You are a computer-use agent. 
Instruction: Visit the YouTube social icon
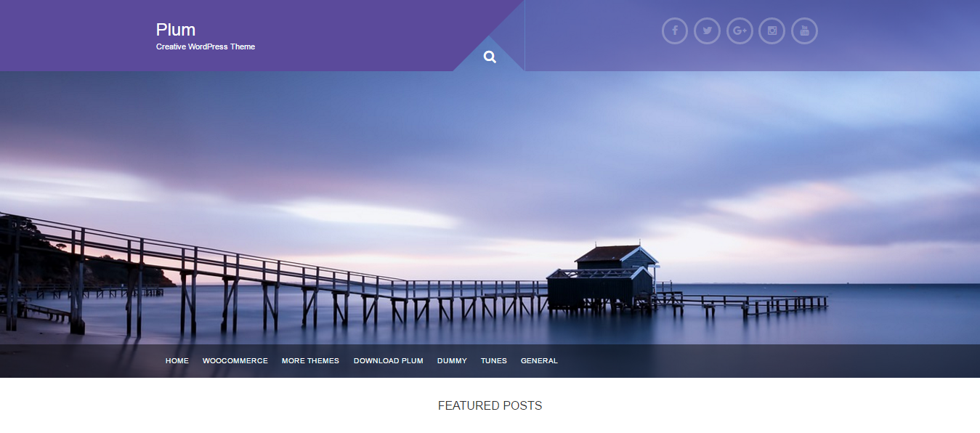[x=804, y=31]
